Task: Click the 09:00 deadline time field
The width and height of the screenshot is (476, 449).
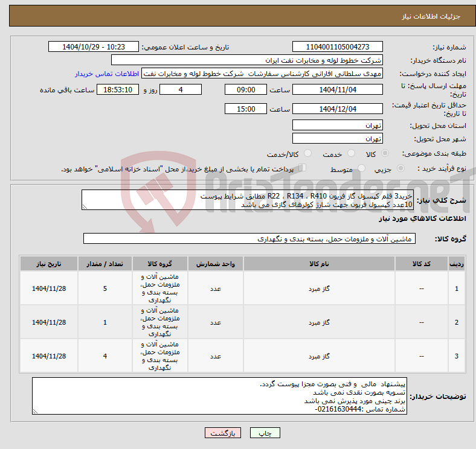Action: click(x=246, y=89)
